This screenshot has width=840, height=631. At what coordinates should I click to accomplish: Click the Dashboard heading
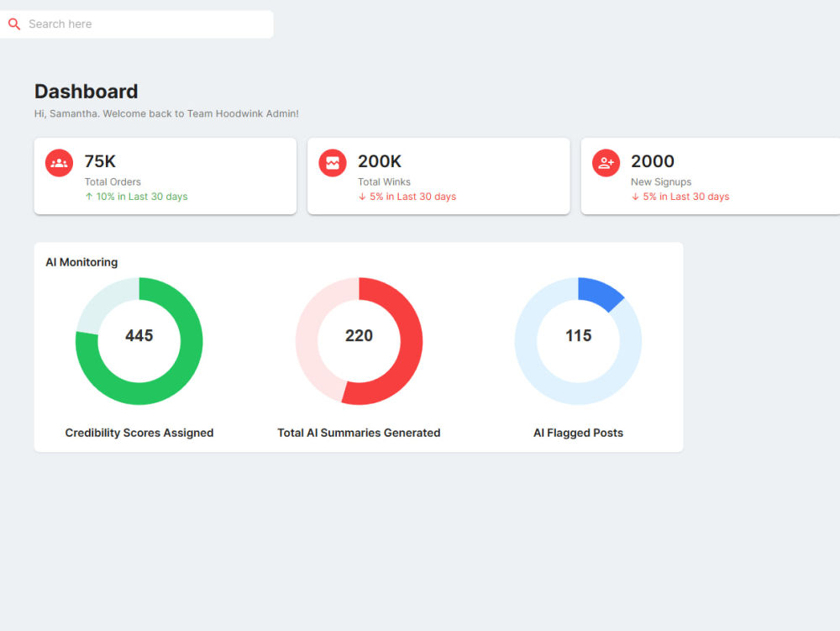pyautogui.click(x=87, y=92)
